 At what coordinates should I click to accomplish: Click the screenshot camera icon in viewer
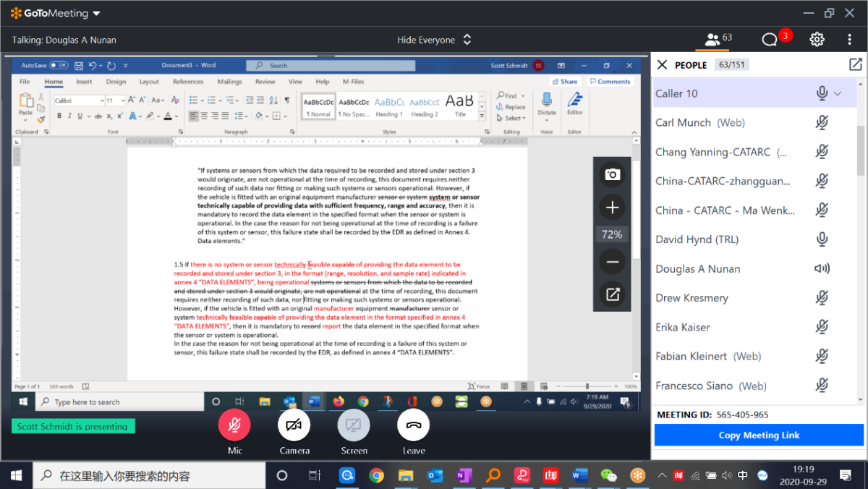(x=612, y=174)
